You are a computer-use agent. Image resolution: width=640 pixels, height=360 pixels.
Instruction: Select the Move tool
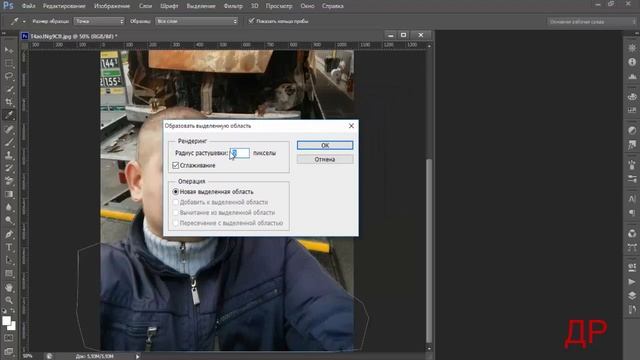click(9, 50)
